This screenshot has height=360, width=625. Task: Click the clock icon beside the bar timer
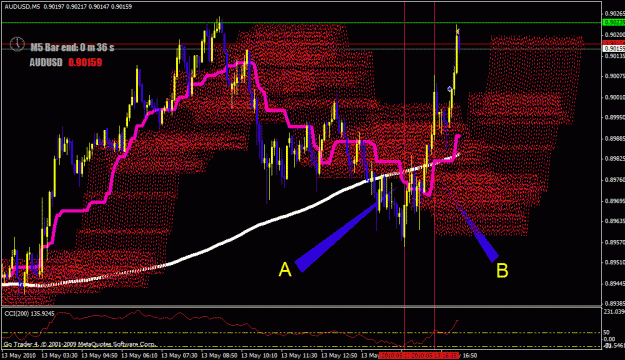point(17,44)
